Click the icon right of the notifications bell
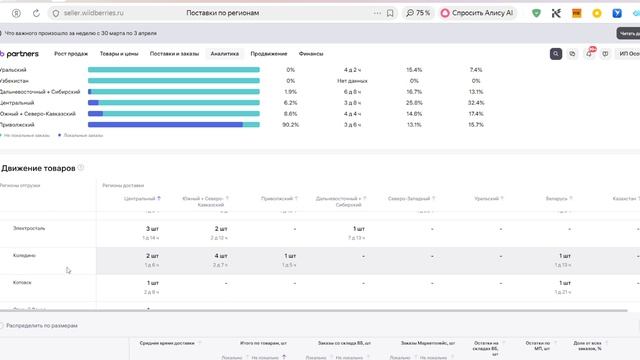 point(605,53)
